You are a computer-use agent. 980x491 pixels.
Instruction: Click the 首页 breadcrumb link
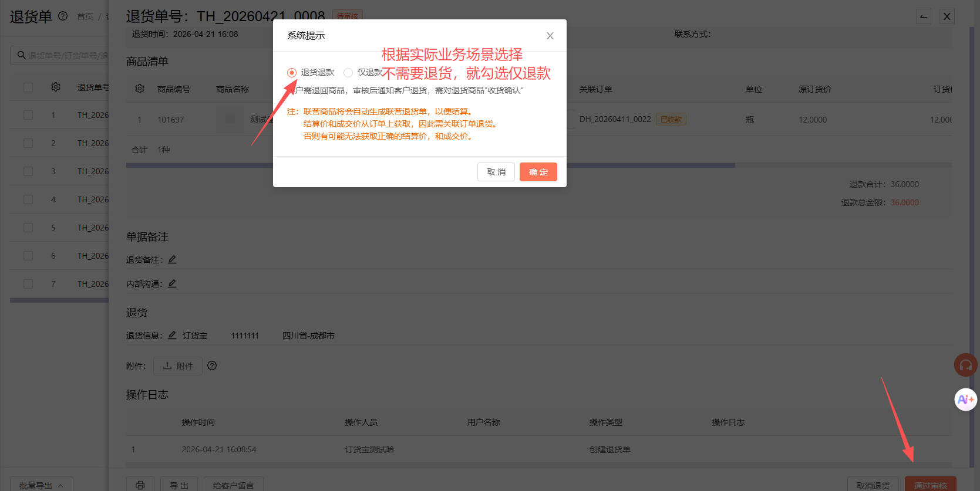(85, 16)
